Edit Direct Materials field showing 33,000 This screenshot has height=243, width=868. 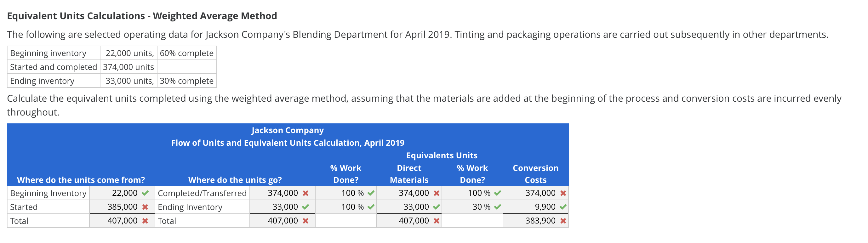[x=409, y=207]
